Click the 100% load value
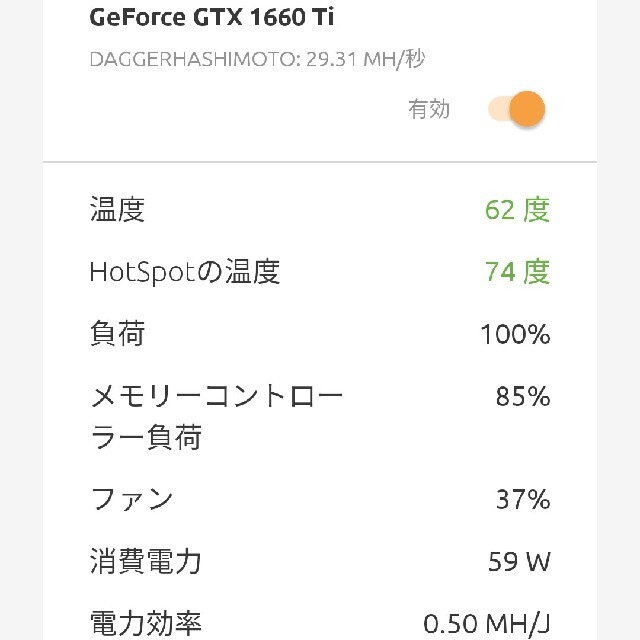The width and height of the screenshot is (640, 640). (516, 334)
